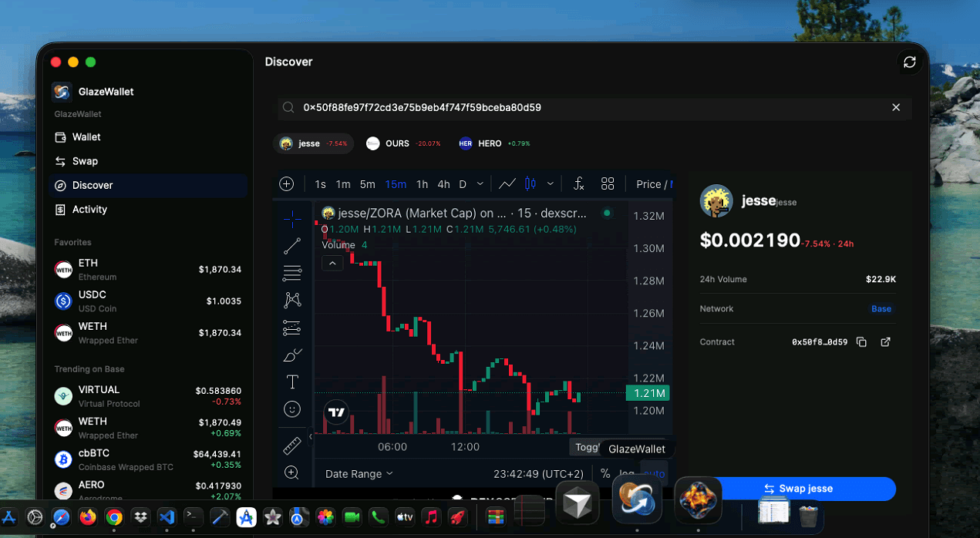Collapse the drawing toolbar side arrow
The height and width of the screenshot is (538, 980).
click(311, 436)
